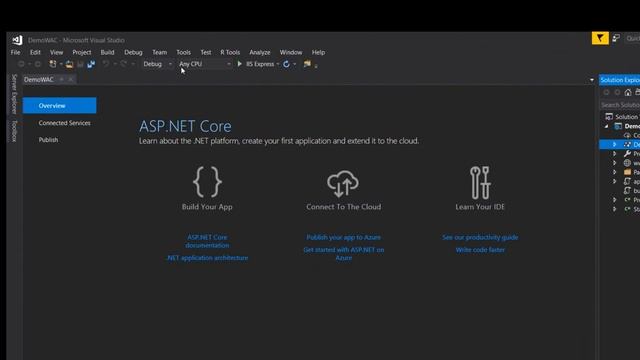Open the View menu
The image size is (640, 360).
click(x=56, y=52)
